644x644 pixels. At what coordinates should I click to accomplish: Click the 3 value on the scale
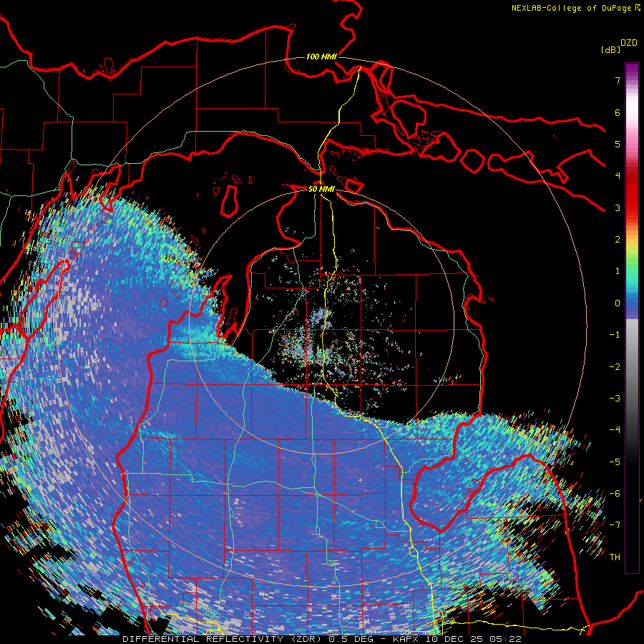click(x=618, y=208)
